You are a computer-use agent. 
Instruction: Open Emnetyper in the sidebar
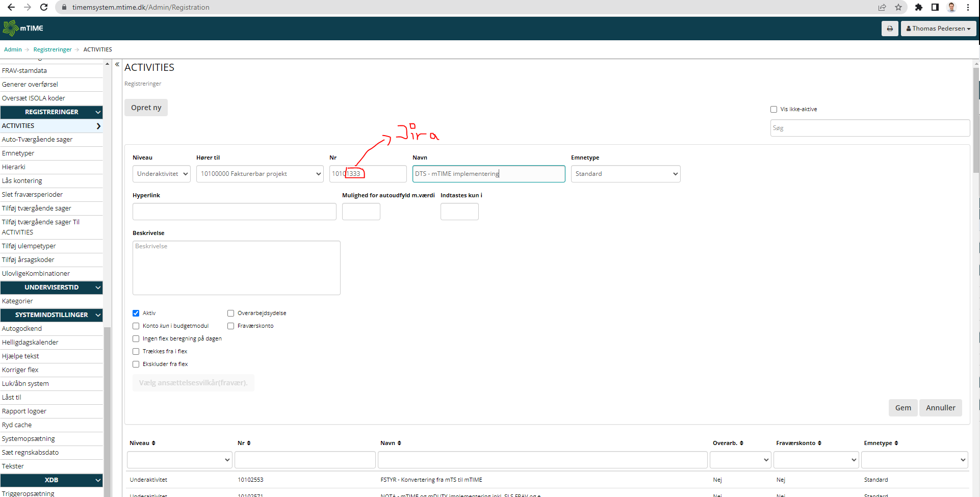18,153
